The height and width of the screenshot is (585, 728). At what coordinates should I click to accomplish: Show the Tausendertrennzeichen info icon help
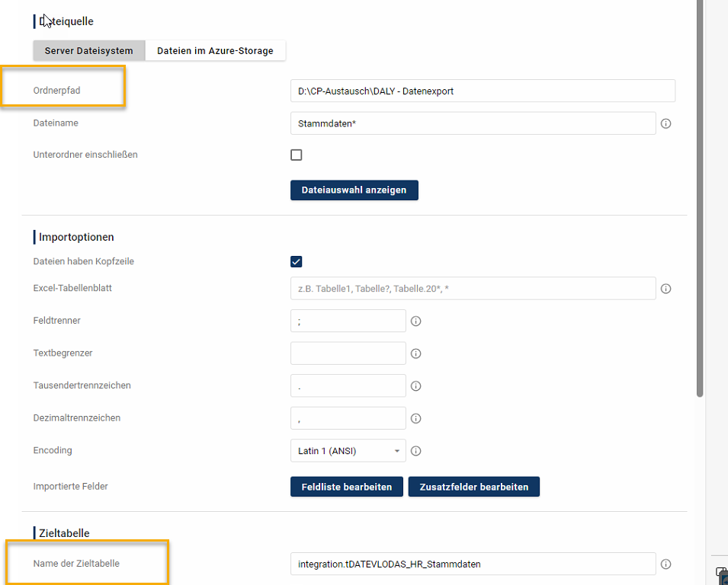tap(416, 386)
